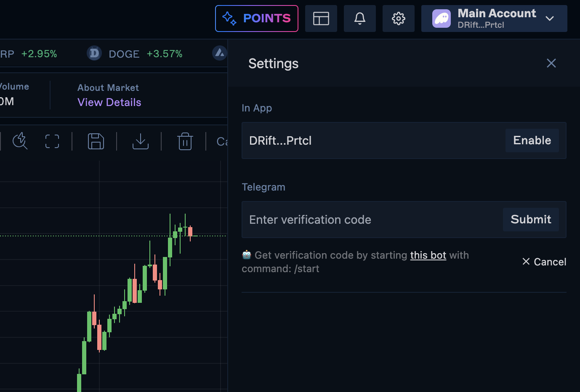Click the trash icon to clear drawings
The width and height of the screenshot is (580, 392).
pos(185,141)
